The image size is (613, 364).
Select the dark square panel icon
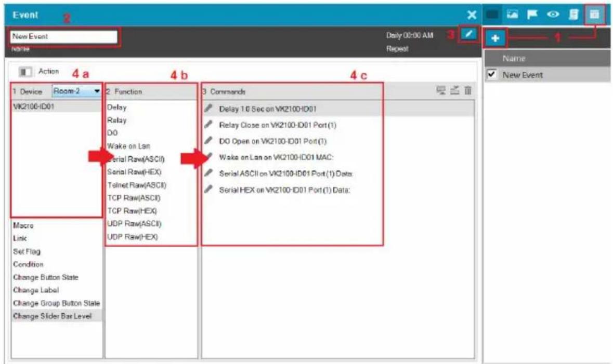pyautogui.click(x=492, y=15)
